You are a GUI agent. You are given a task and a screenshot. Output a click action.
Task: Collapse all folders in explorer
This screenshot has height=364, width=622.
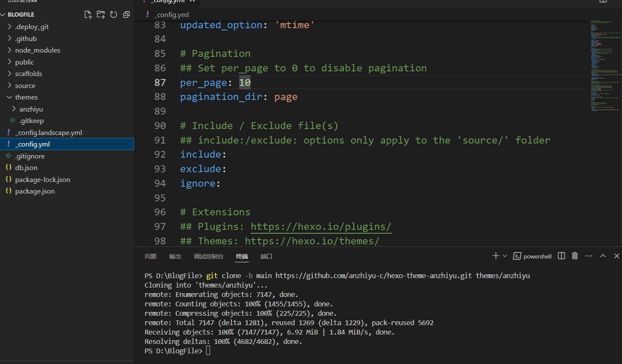(x=126, y=15)
